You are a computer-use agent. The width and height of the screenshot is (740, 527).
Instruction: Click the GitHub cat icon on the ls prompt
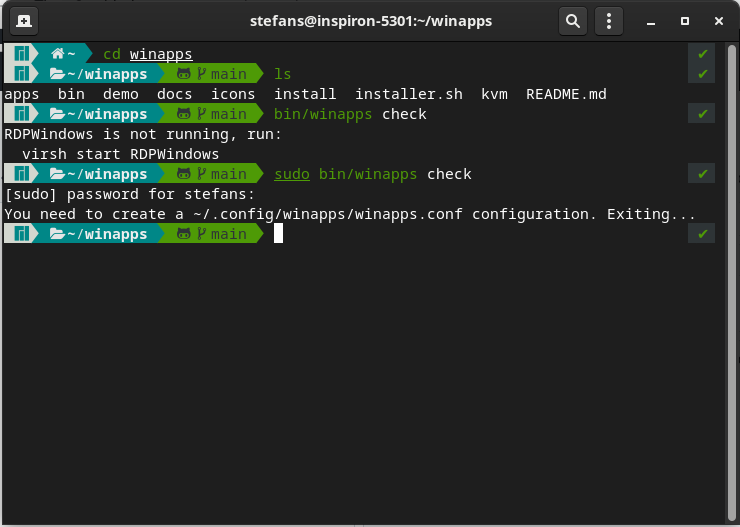pos(184,74)
